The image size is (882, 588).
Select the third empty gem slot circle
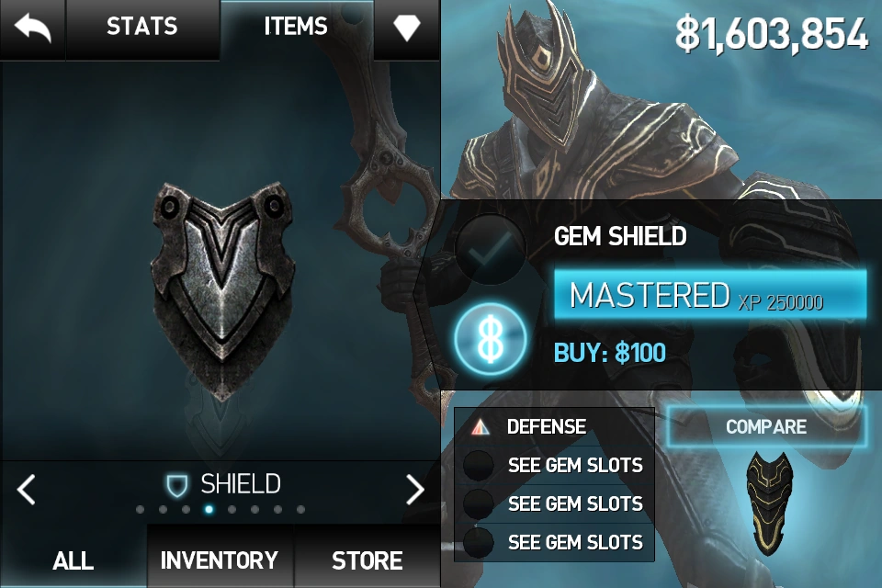click(x=478, y=542)
